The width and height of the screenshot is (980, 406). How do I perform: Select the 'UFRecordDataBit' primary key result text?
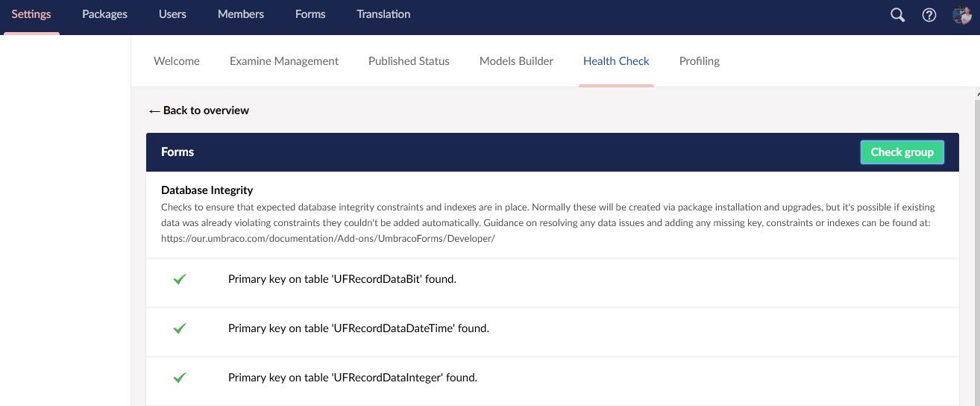(x=342, y=279)
